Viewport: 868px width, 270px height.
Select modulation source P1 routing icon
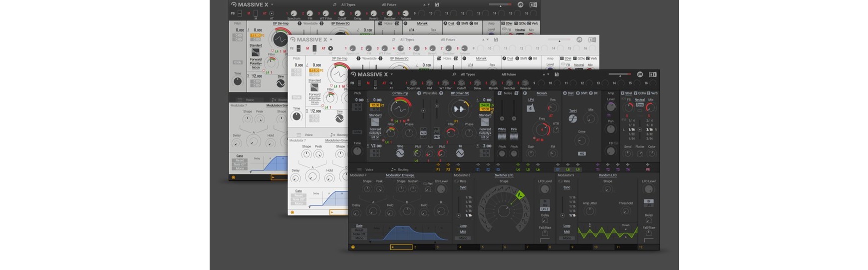point(438,165)
